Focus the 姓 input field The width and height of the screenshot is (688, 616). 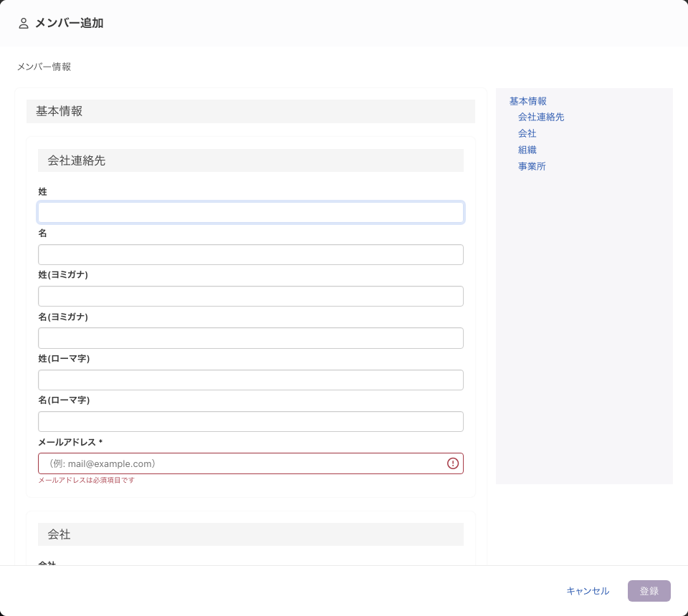[x=251, y=213]
